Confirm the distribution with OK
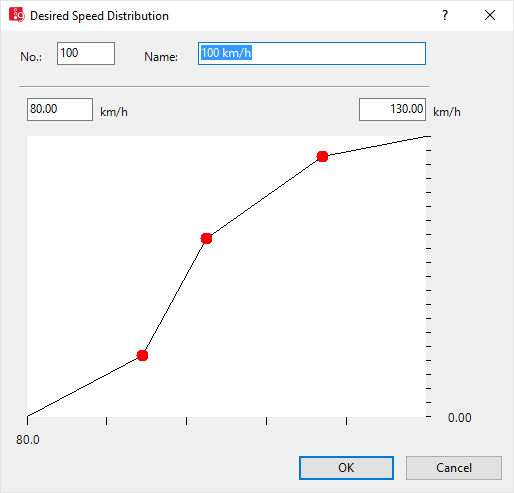 pos(346,468)
